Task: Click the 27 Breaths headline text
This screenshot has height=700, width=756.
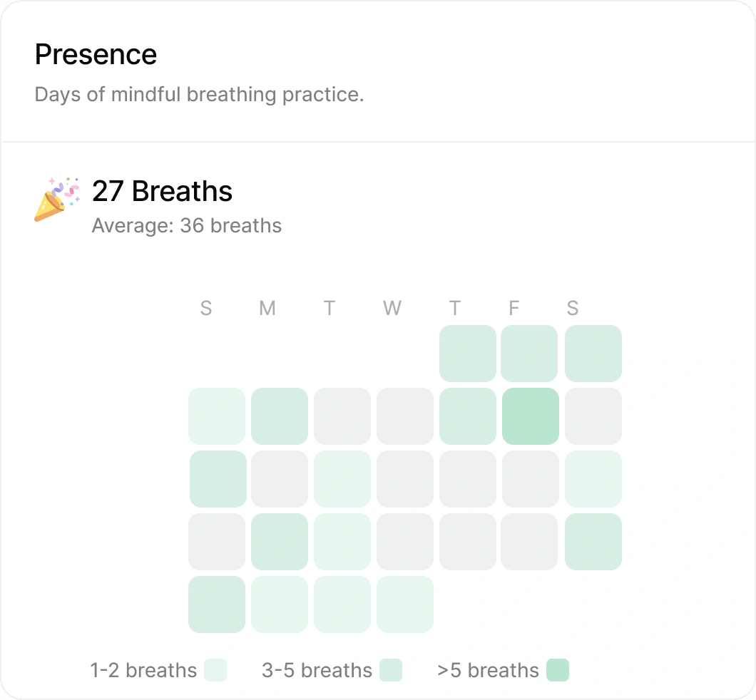Action: (162, 190)
